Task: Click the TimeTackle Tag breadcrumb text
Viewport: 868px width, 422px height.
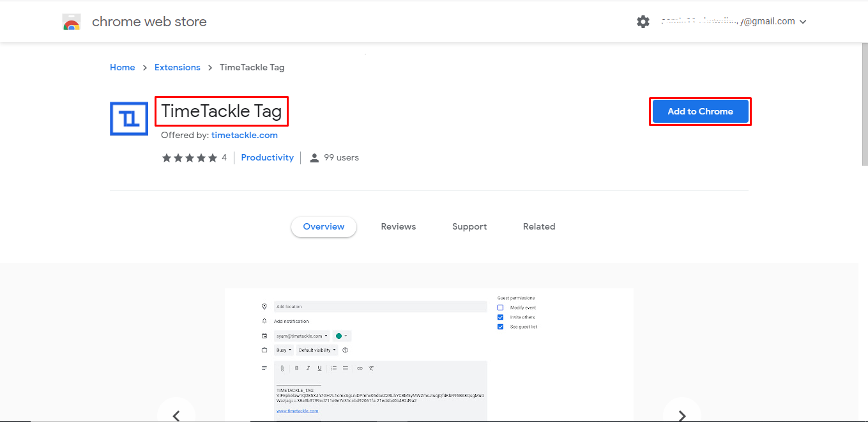Action: click(252, 67)
